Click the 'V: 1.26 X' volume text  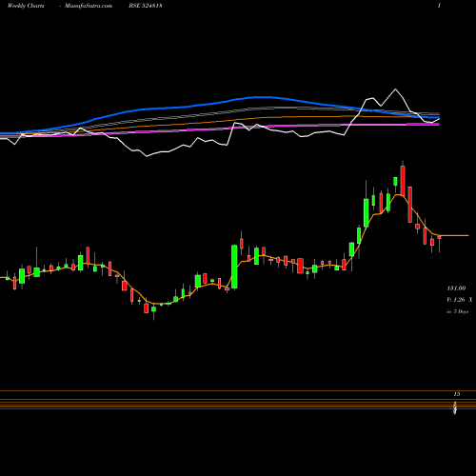coord(460,300)
